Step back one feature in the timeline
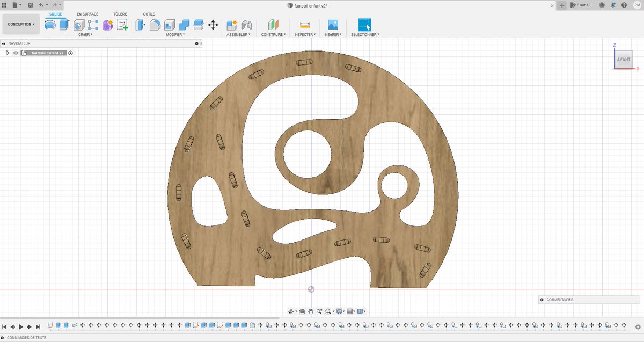 click(x=12, y=326)
